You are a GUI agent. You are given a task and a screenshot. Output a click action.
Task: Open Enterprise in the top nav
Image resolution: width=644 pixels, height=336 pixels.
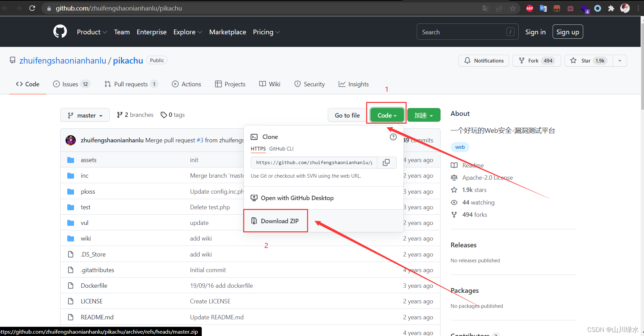tap(151, 32)
